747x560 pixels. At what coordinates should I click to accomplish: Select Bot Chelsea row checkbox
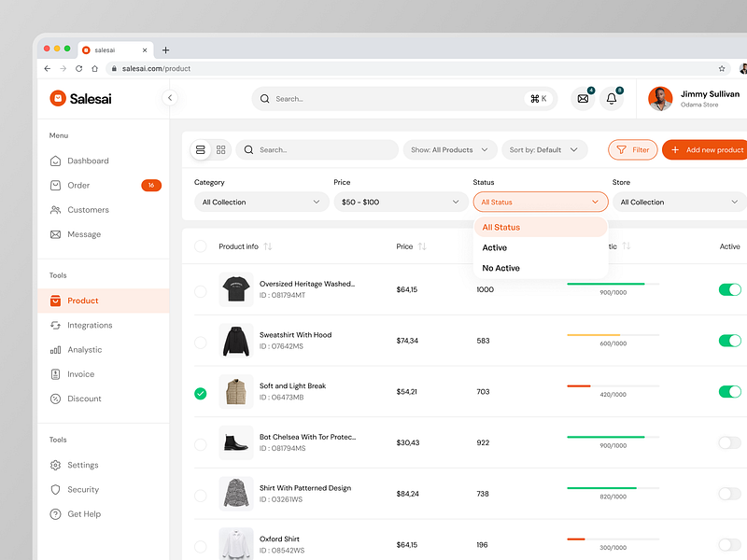[201, 444]
